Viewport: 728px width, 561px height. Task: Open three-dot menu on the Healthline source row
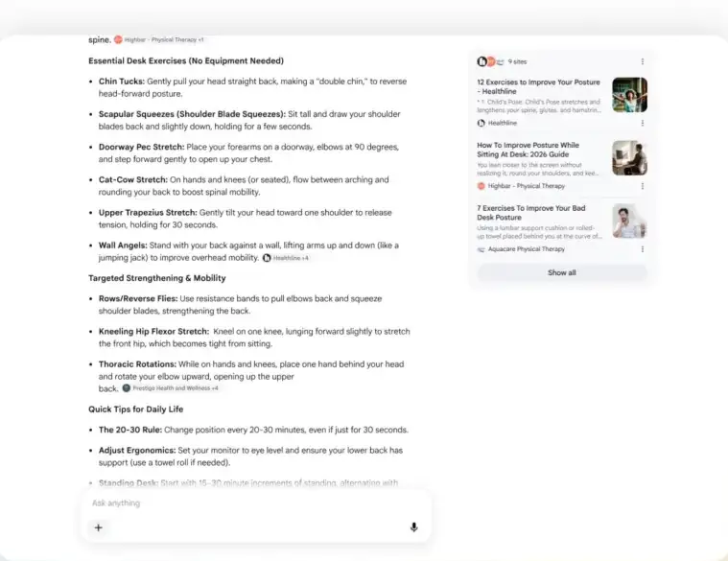click(x=642, y=123)
